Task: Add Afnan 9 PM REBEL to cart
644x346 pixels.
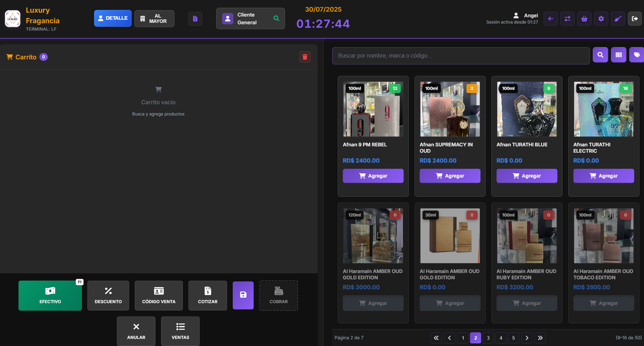Action: (373, 176)
